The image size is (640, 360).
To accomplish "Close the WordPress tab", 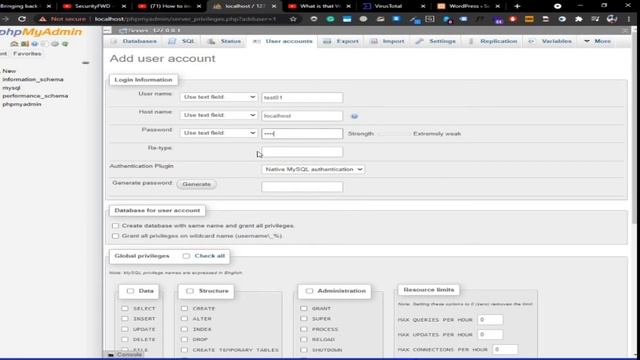I will pos(498,6).
